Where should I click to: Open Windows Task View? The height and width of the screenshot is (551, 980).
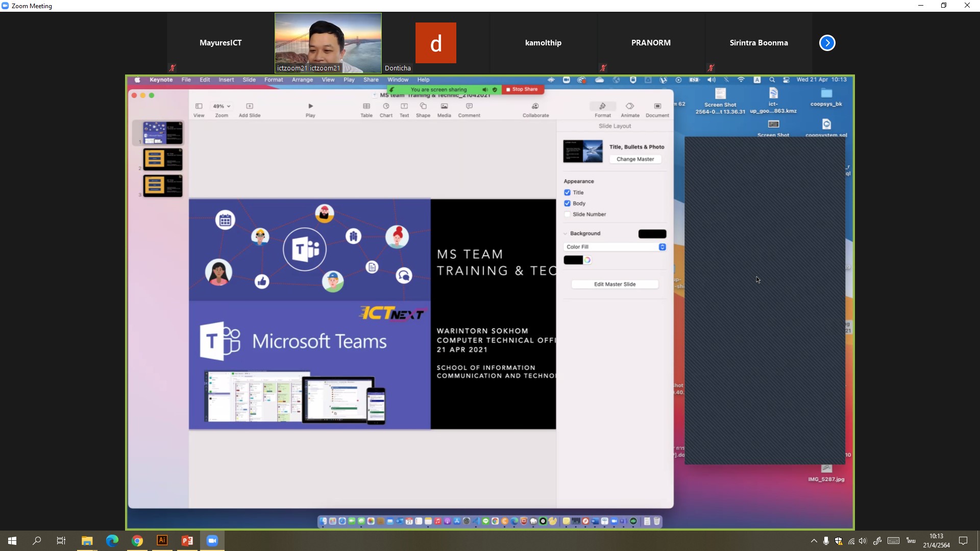pyautogui.click(x=61, y=540)
